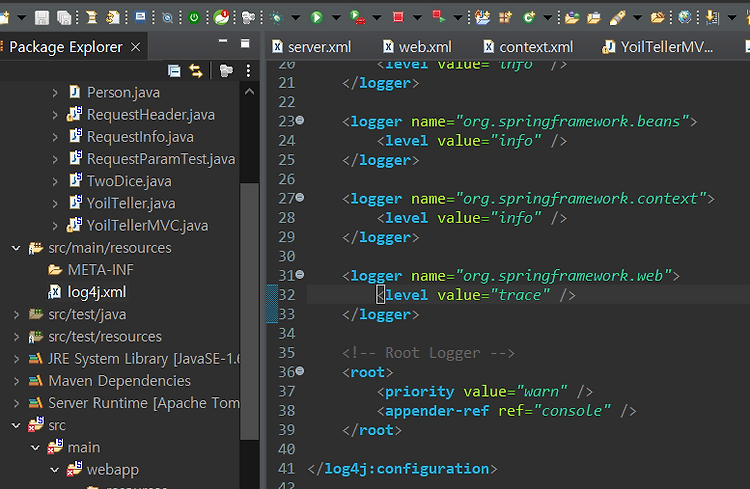The image size is (750, 489).
Task: Click the New Java Project wizard icon
Action: point(482,18)
